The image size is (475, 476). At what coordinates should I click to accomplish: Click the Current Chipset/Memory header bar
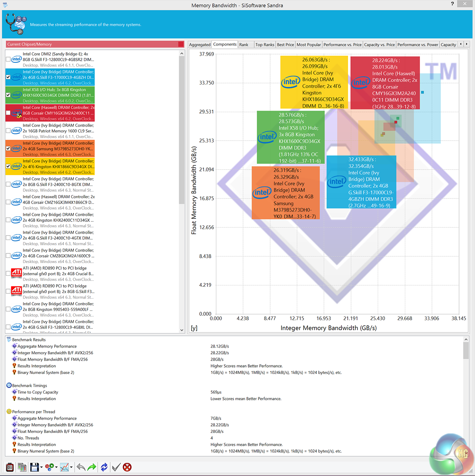click(x=95, y=44)
